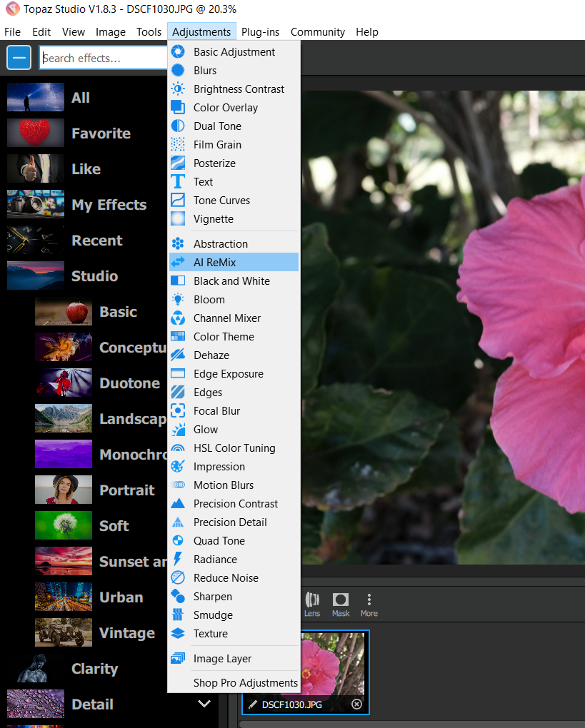Select the Channel Mixer icon
The width and height of the screenshot is (585, 728).
pos(178,318)
